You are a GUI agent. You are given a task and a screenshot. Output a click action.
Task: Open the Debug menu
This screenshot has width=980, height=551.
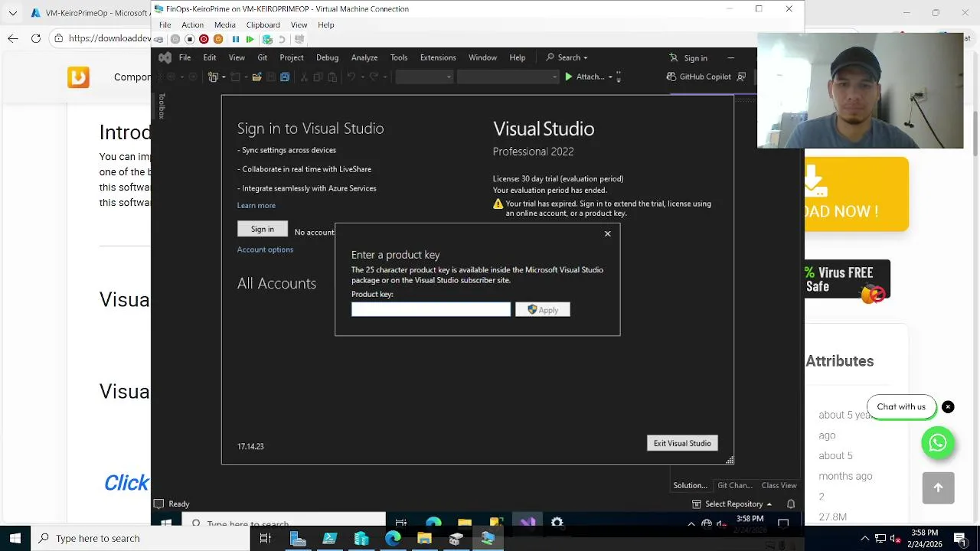click(327, 57)
